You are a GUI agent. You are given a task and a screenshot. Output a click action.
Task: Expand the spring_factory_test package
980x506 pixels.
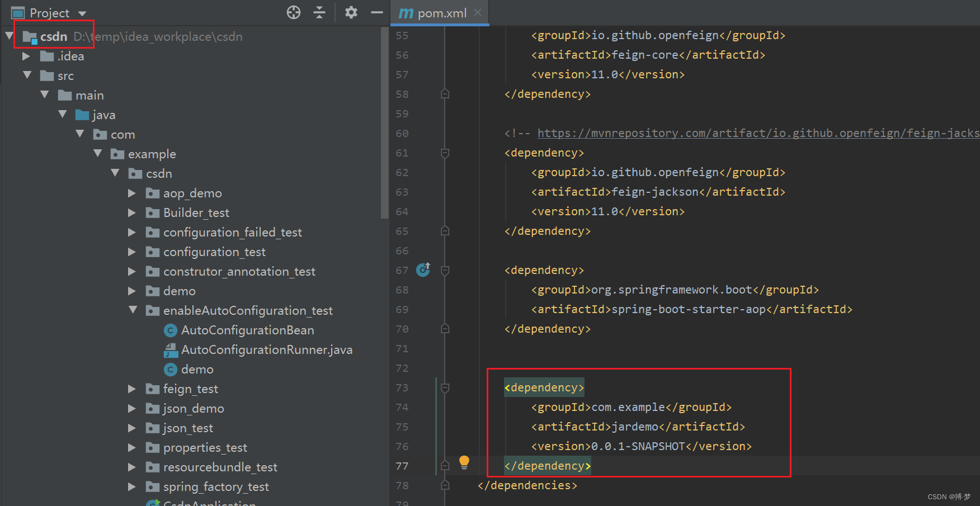(131, 487)
